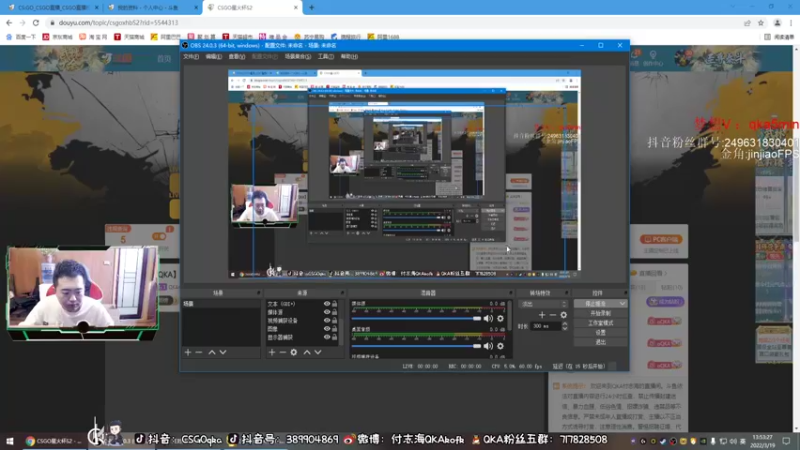Move selected source down in Sources panel
This screenshot has height=450, width=800.
click(x=318, y=352)
